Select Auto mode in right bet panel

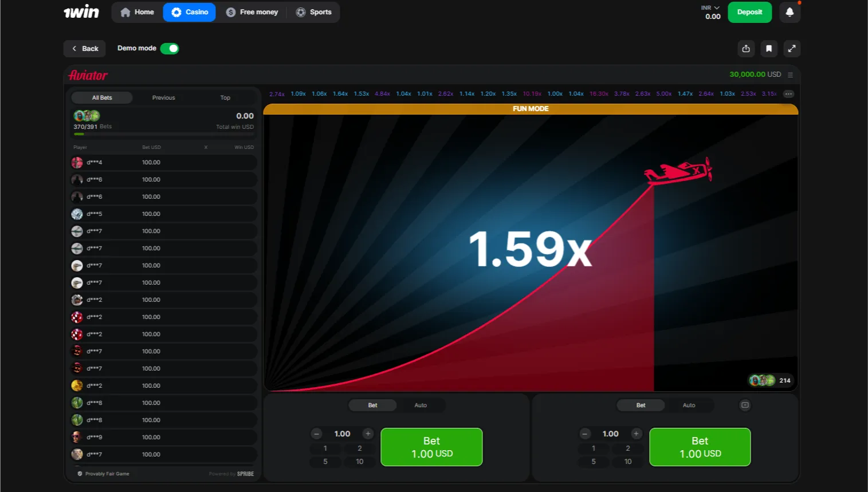click(x=689, y=406)
